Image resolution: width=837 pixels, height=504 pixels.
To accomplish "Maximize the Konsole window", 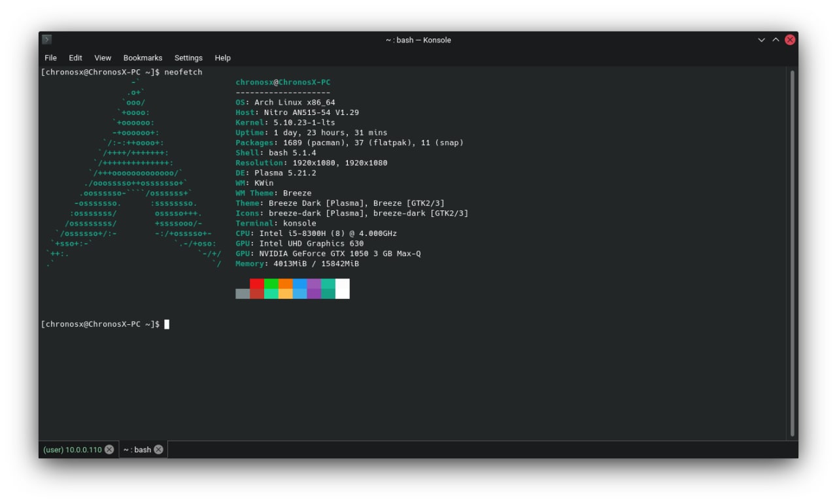I will 776,40.
